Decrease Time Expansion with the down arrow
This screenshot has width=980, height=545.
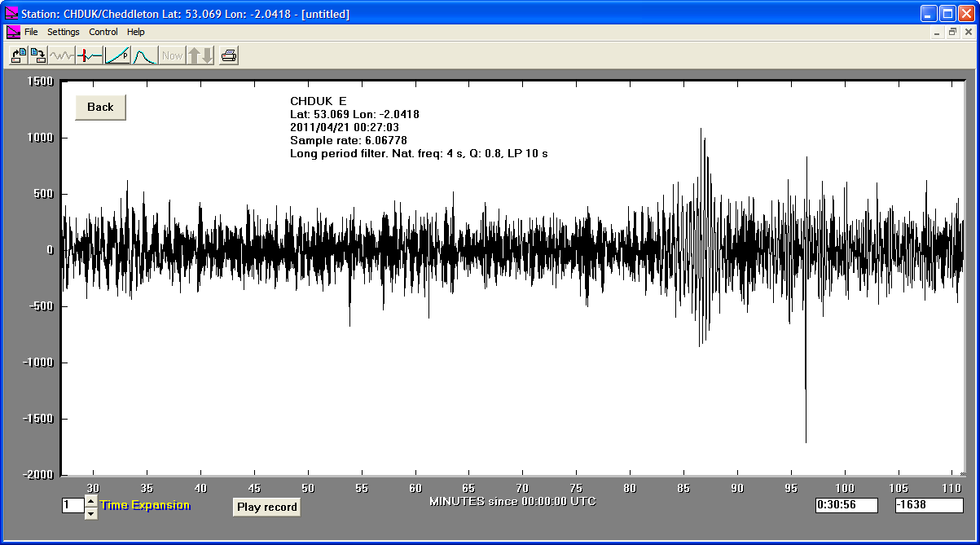90,512
